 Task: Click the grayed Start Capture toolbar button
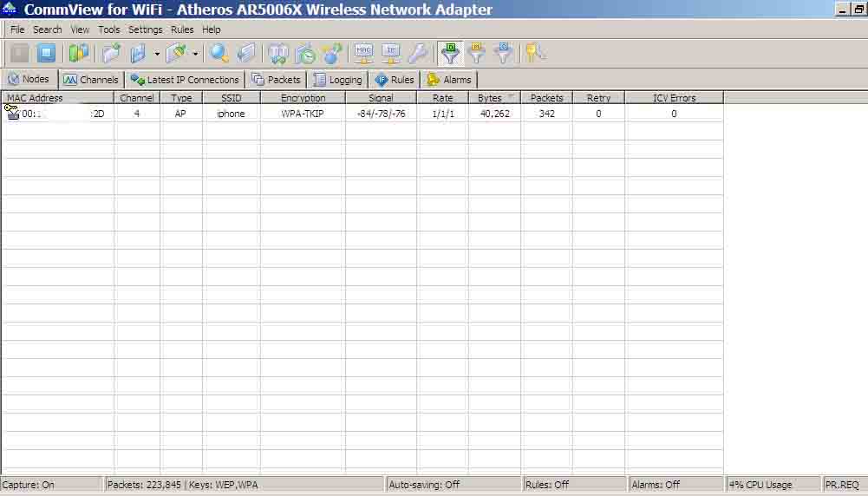(19, 53)
